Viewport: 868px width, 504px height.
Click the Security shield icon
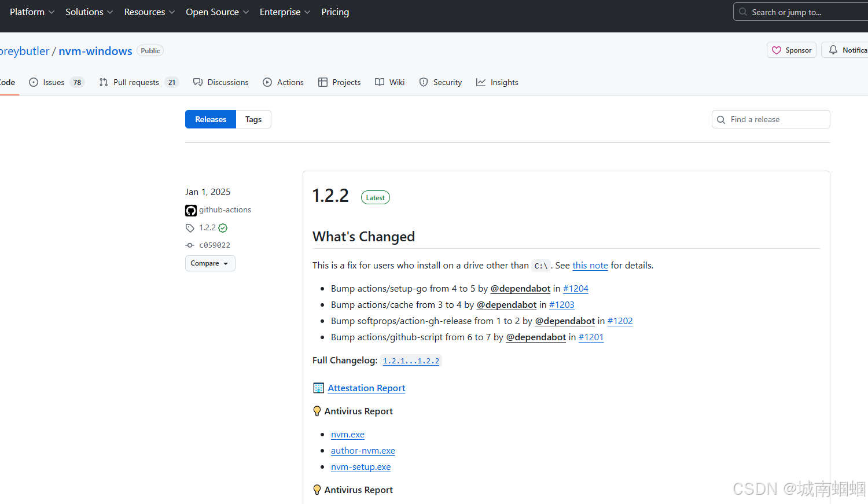pyautogui.click(x=424, y=82)
